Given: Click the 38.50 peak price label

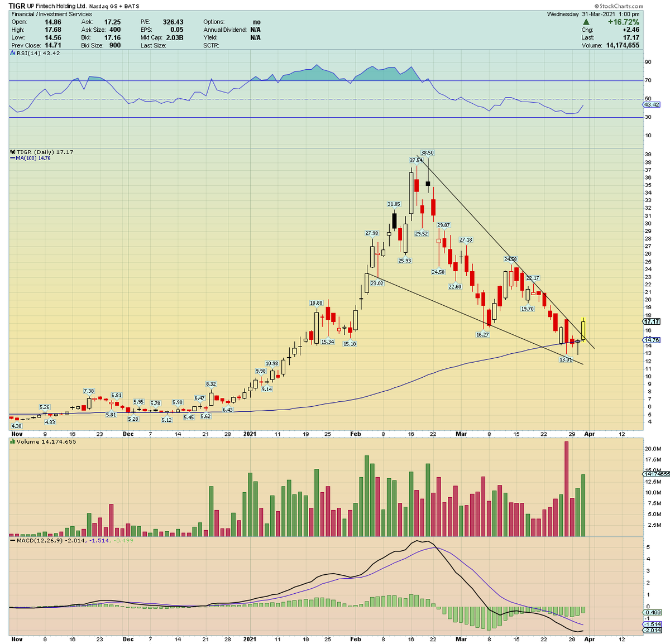Looking at the screenshot, I should click(427, 152).
